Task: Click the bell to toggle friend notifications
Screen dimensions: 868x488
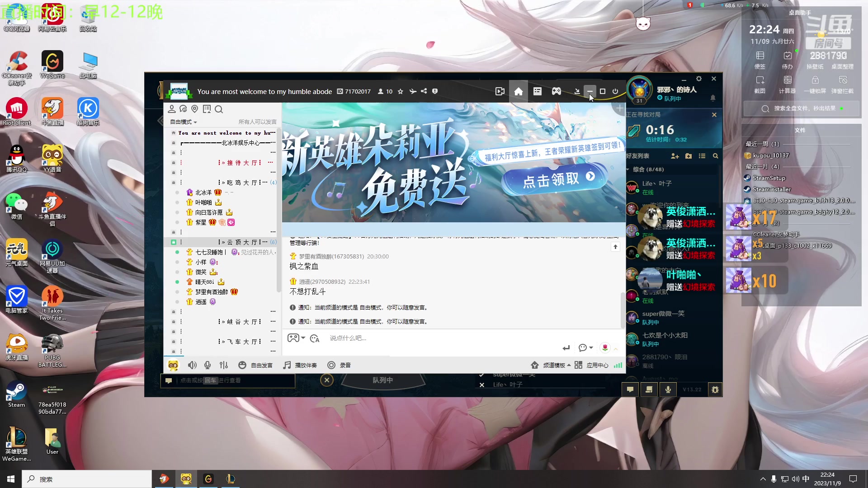Action: 713,98
